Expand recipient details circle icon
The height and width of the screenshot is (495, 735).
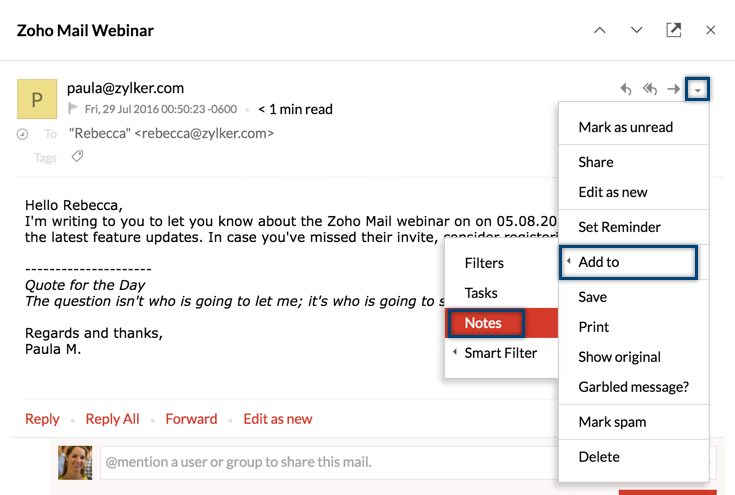[x=22, y=135]
